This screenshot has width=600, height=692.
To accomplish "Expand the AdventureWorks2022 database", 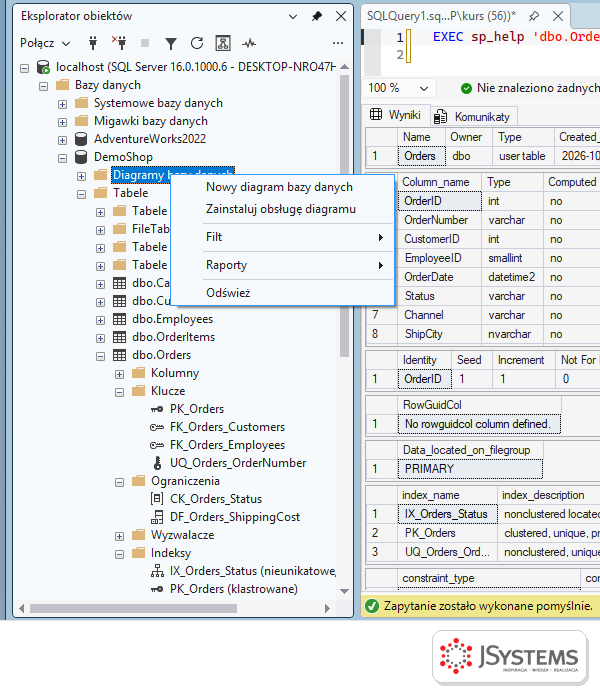I will (x=62, y=140).
